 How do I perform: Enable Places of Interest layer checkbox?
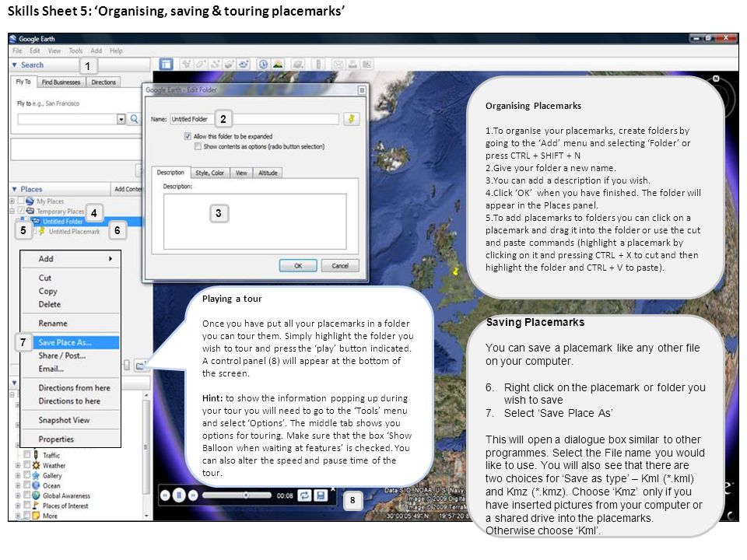click(27, 506)
